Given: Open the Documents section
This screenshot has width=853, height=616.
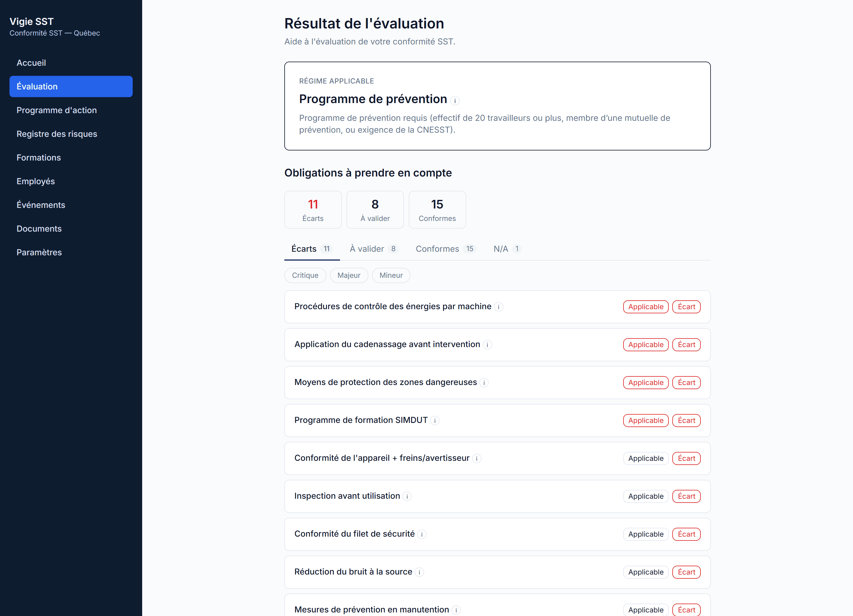Looking at the screenshot, I should (71, 229).
